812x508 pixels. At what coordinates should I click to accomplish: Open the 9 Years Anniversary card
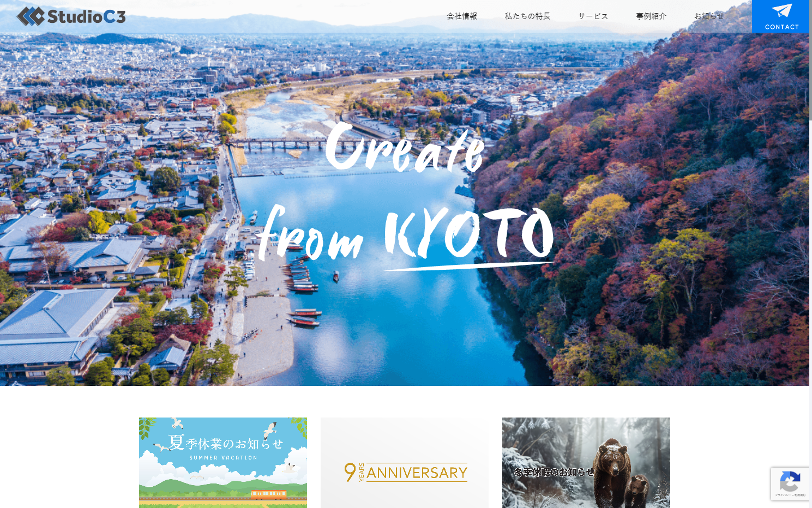click(x=405, y=463)
